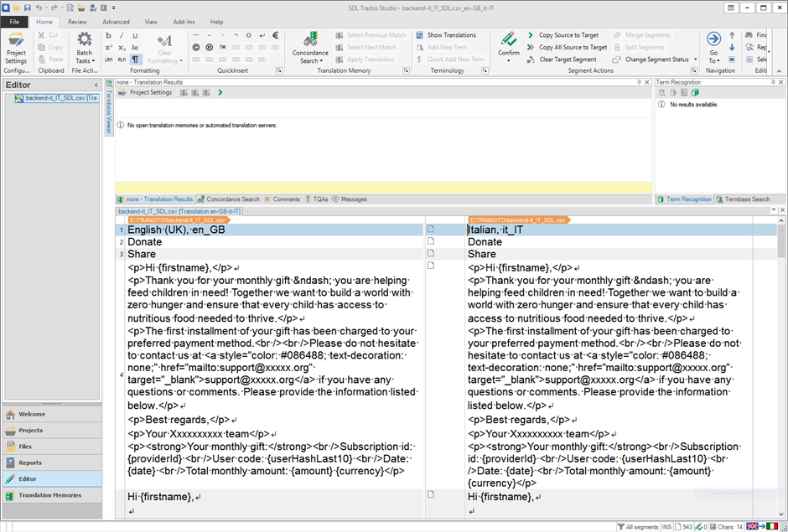Click the Show Translations icon
Image resolution: width=788 pixels, height=532 pixels.
coord(420,35)
